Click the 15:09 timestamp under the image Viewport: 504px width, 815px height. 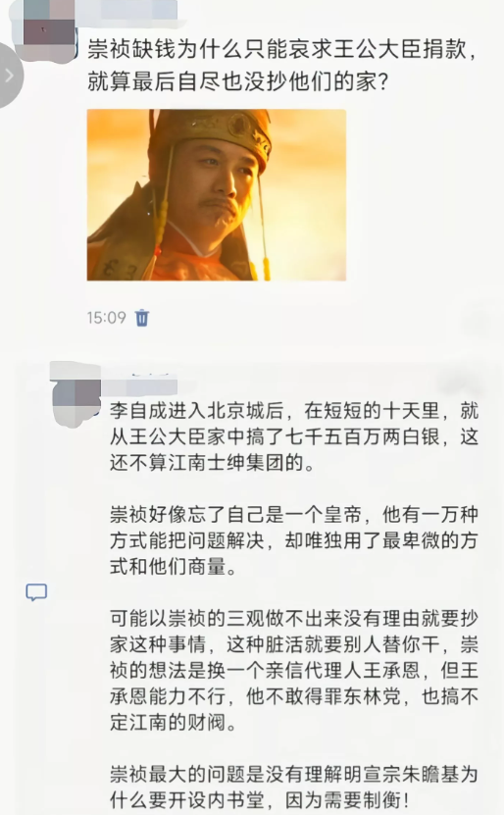(x=107, y=317)
